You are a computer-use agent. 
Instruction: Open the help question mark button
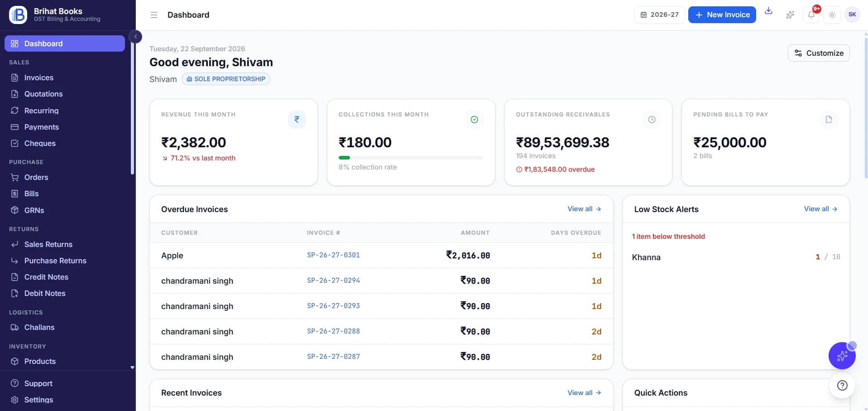(x=842, y=386)
